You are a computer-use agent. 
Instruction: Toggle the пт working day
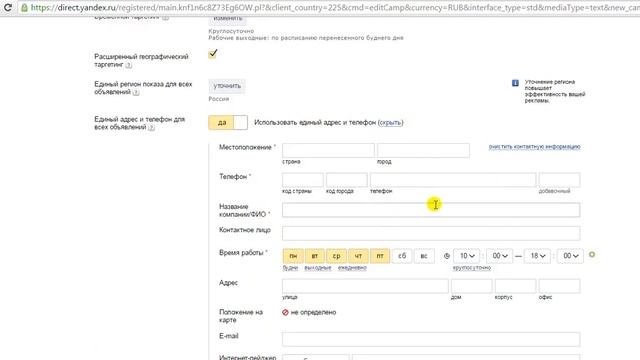(x=380, y=256)
